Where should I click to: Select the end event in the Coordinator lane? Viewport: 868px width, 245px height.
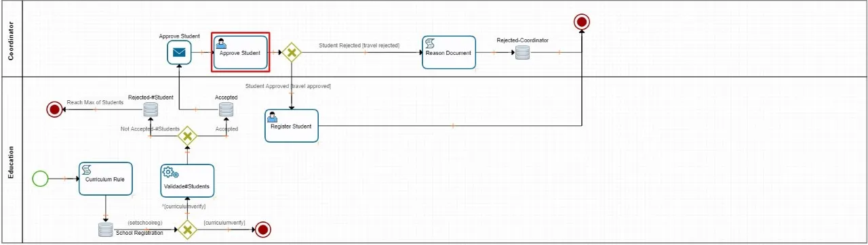coord(581,22)
